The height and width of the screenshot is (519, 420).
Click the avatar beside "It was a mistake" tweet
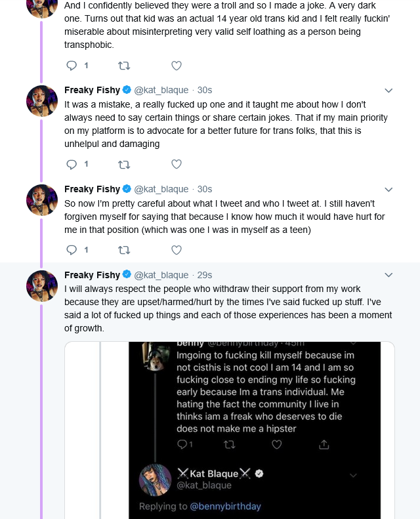(42, 101)
